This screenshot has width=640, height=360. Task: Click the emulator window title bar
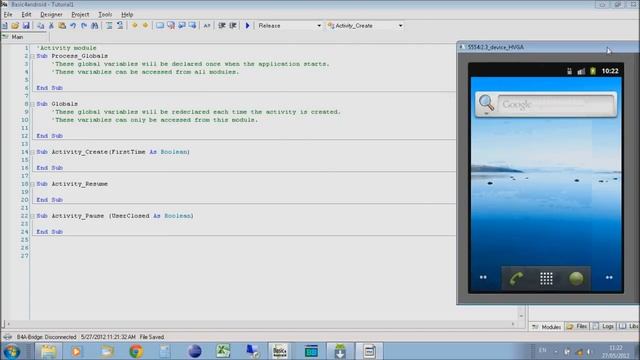(x=547, y=47)
